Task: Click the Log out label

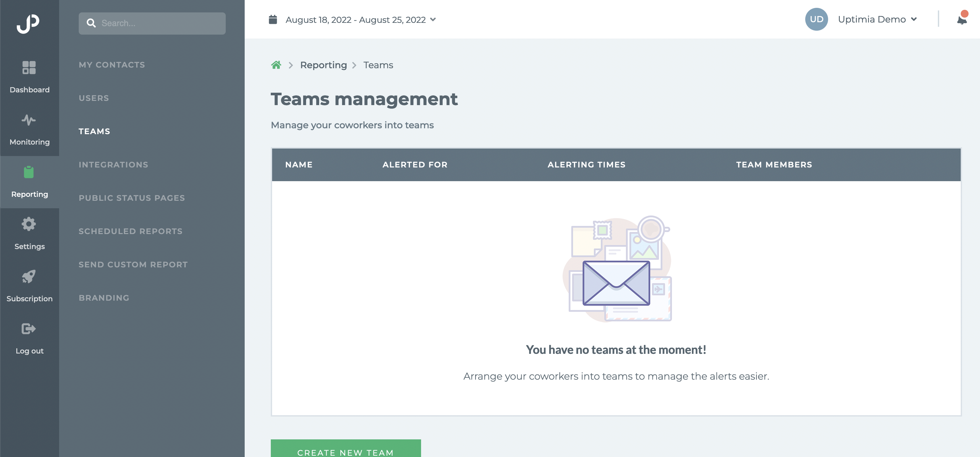Action: 29,351
